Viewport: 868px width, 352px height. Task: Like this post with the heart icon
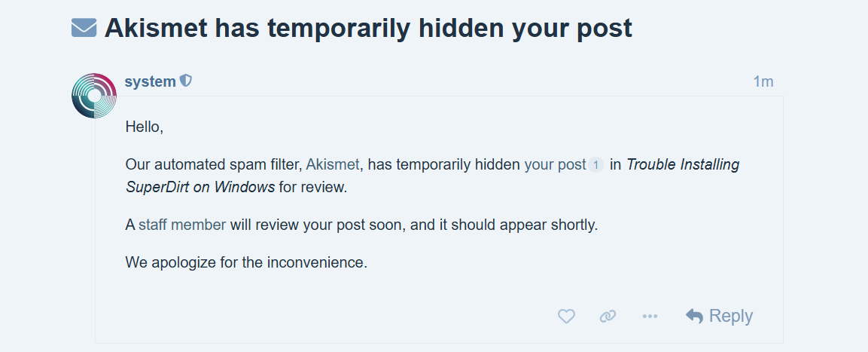[566, 317]
